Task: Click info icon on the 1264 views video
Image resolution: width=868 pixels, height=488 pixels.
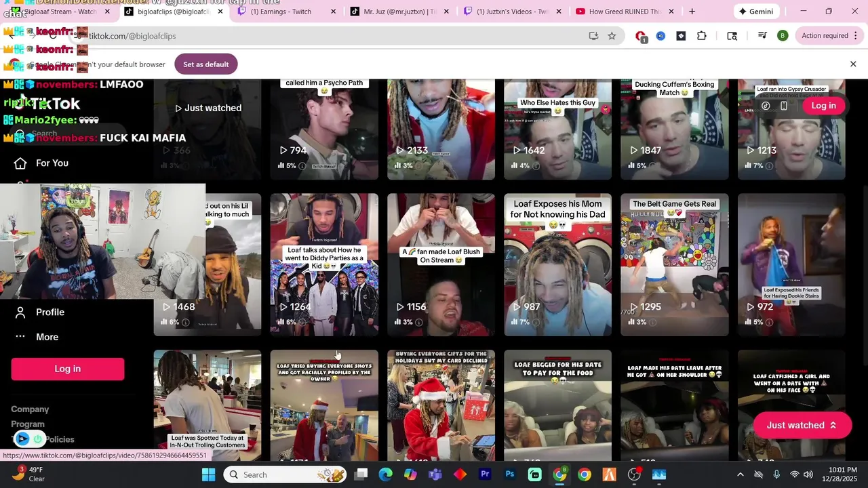Action: 302,323
